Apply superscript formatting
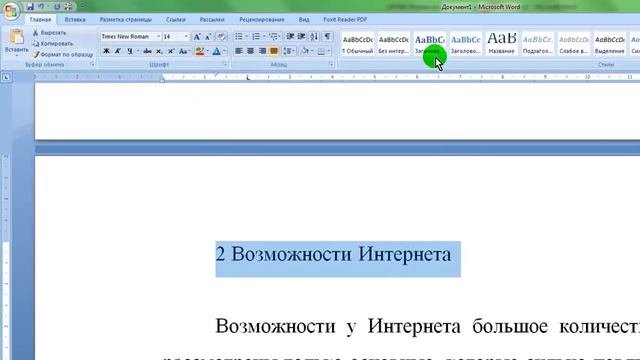640x360 pixels. tap(171, 51)
